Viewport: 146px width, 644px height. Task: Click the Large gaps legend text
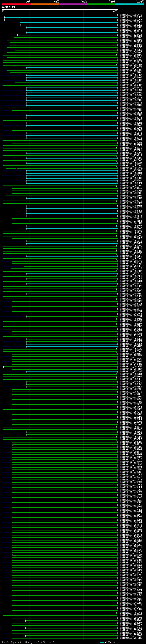tap(28, 642)
